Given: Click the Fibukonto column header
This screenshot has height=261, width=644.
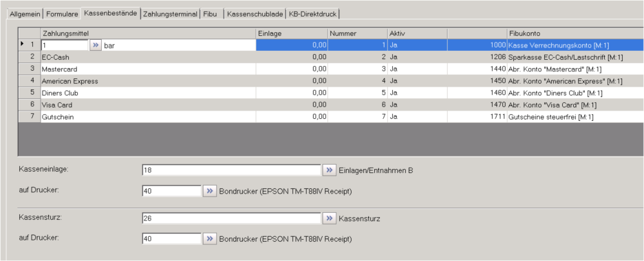Looking at the screenshot, I should [573, 33].
